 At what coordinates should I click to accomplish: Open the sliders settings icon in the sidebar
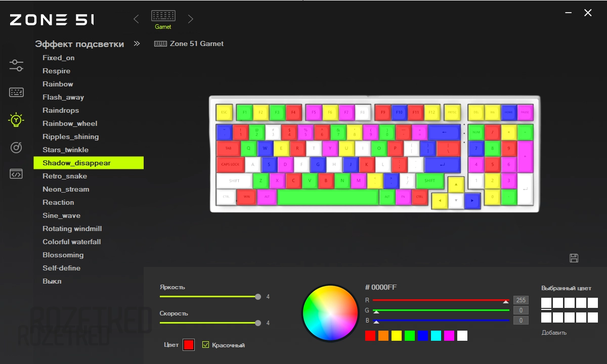pyautogui.click(x=16, y=65)
